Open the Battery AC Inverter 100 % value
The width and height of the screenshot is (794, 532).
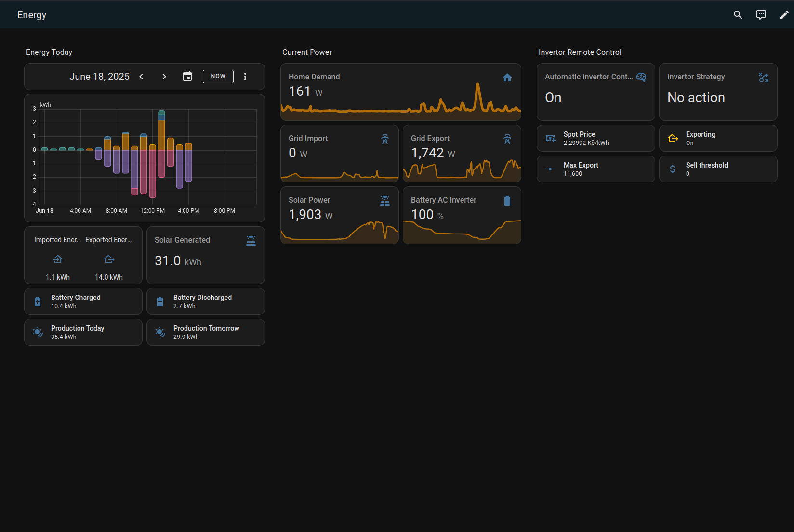[427, 215]
